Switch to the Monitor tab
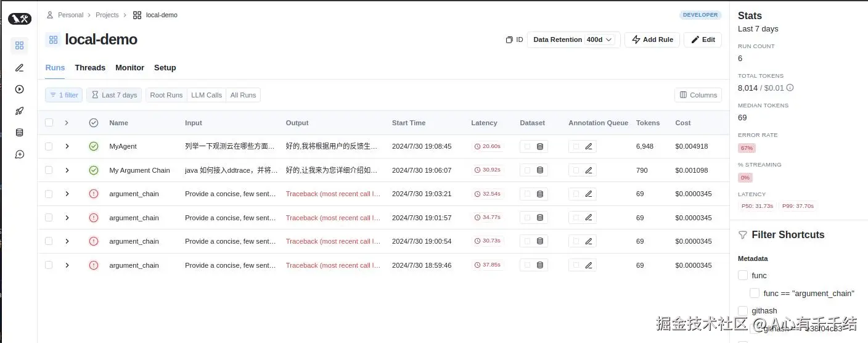868x343 pixels. 129,68
